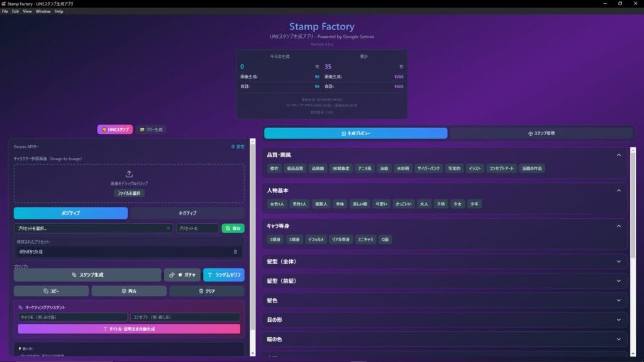The width and height of the screenshot is (644, 362).
Task: Toggle the 女性1人 character tag
Action: coord(278,204)
